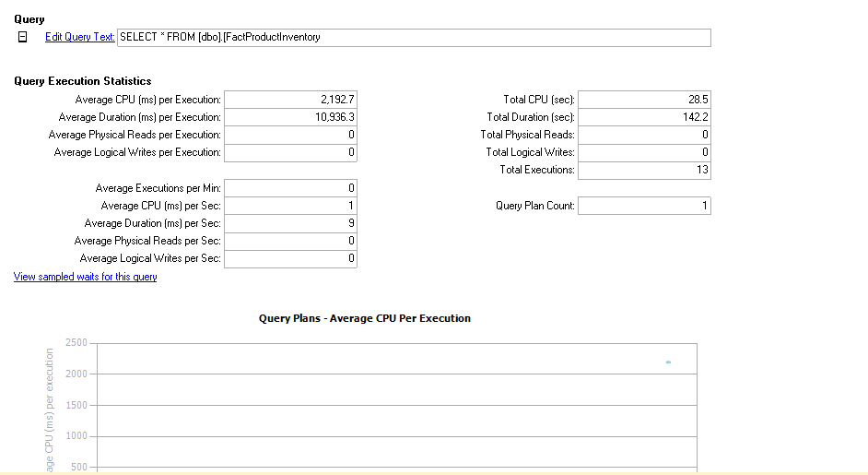
Task: Select the Total Logical Writes value field
Action: [644, 152]
